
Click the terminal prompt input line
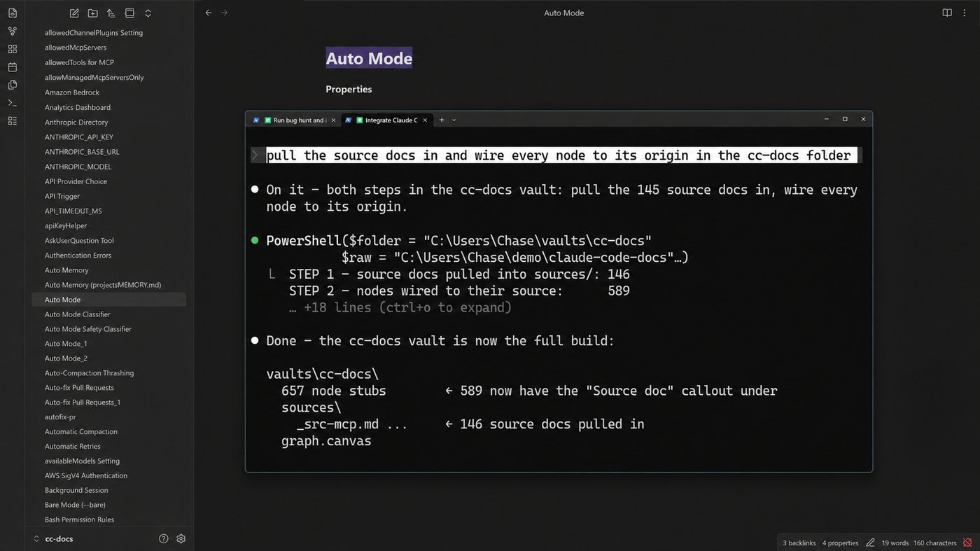pos(558,155)
